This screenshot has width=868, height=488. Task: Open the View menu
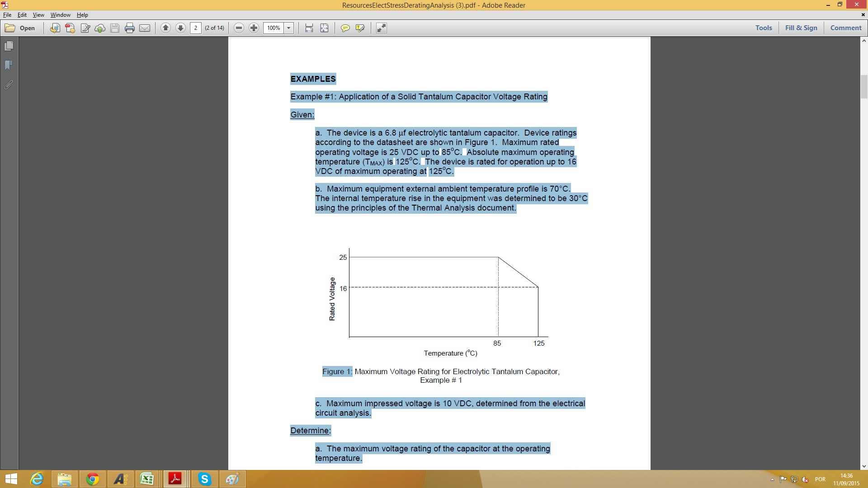pos(38,15)
